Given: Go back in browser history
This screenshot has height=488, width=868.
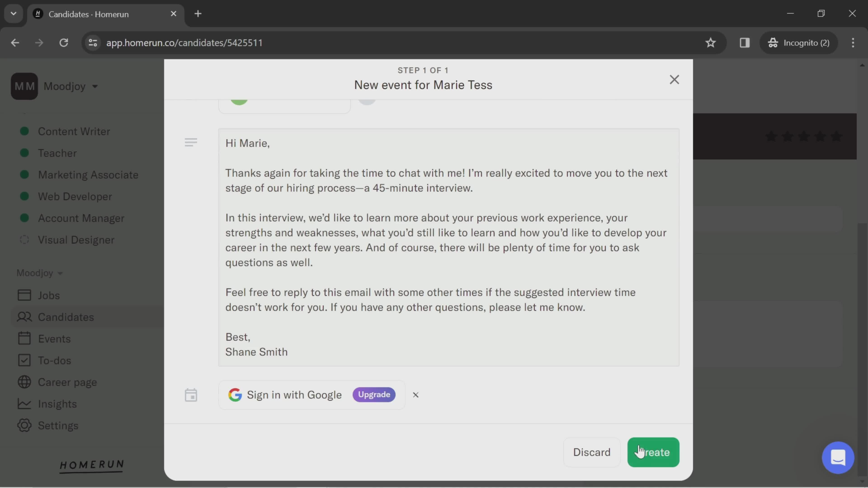Looking at the screenshot, I should click(15, 43).
